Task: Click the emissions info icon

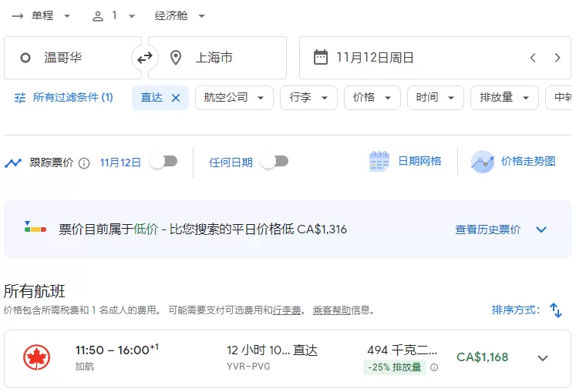Action: point(434,367)
